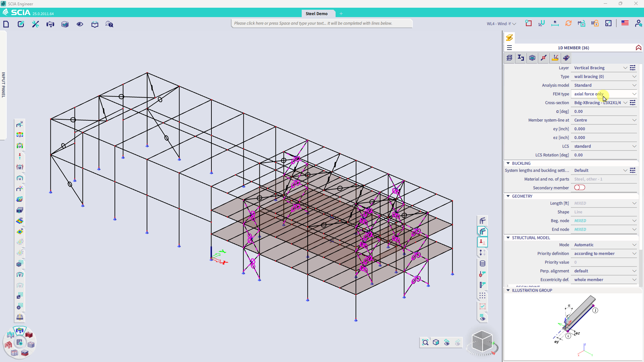Open the Cross-section dropdown
Image resolution: width=644 pixels, height=362 pixels.
coord(625,103)
